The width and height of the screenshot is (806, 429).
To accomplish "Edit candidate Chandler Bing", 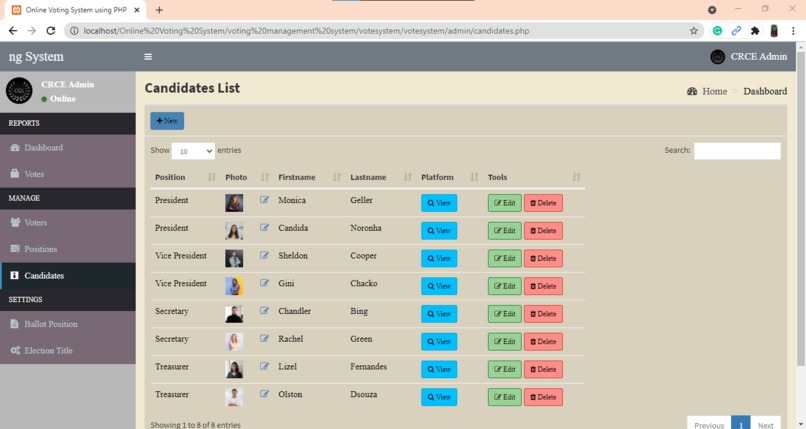I will [x=505, y=314].
